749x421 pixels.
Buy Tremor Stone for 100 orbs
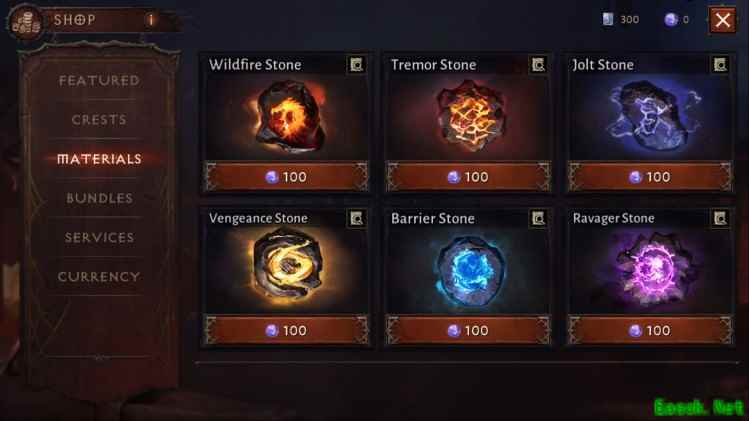[x=468, y=177]
